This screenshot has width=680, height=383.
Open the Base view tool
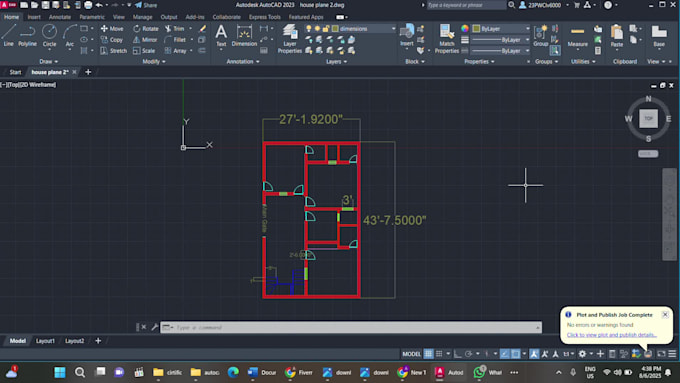pos(659,35)
